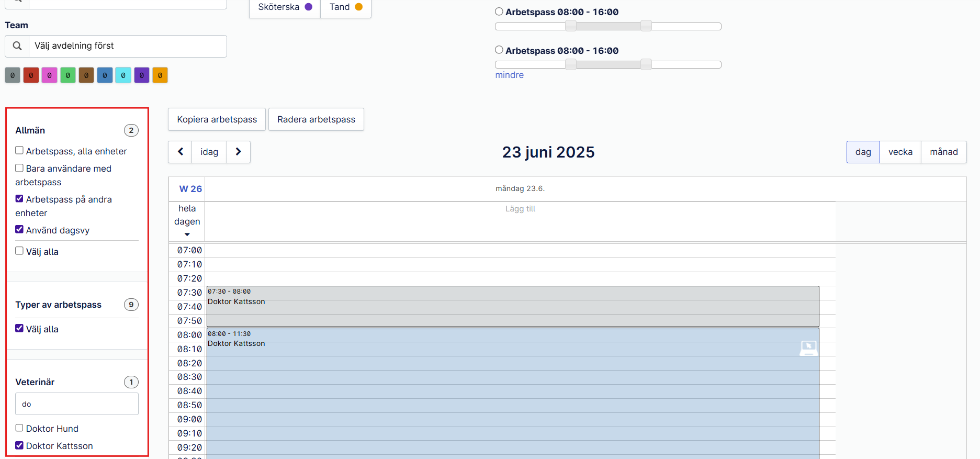Select the red team color badge

pos(31,75)
